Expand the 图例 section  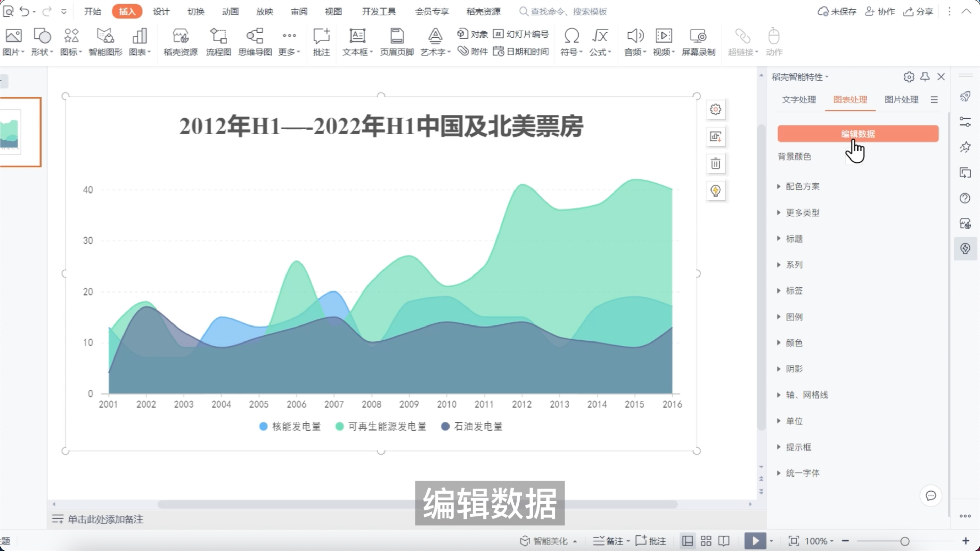tap(790, 317)
